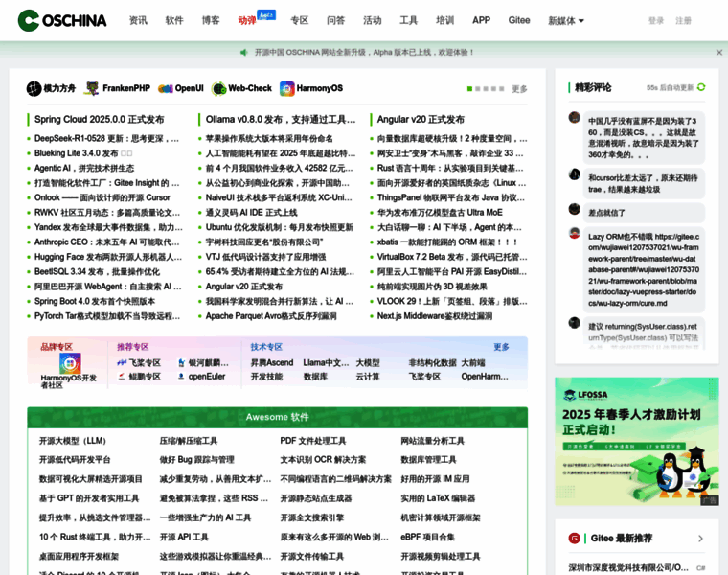
Task: Open the HarmonyOS开发者社区 brand icon
Action: (70, 363)
